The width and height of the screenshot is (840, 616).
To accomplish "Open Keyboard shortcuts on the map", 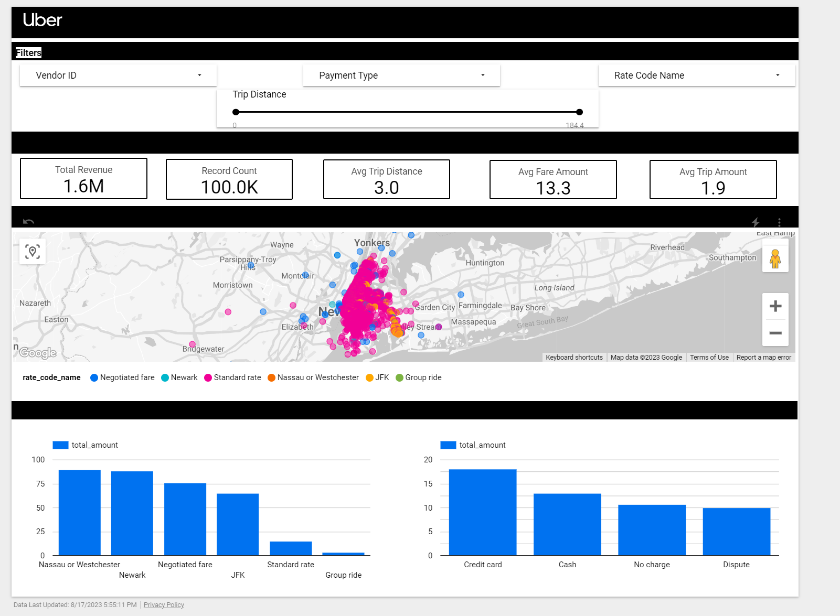I will (x=574, y=358).
